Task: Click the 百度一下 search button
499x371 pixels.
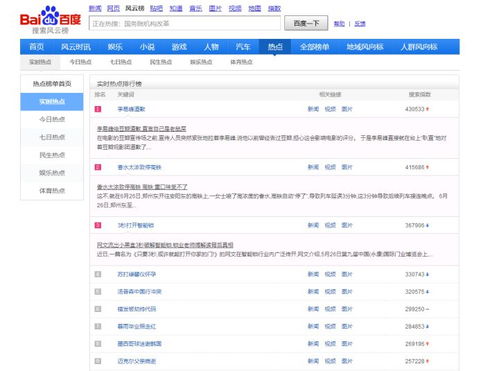Action: pyautogui.click(x=306, y=23)
